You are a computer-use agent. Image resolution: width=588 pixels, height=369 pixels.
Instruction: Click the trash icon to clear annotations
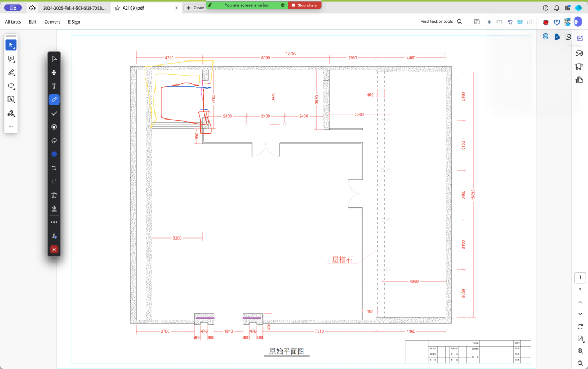point(54,195)
